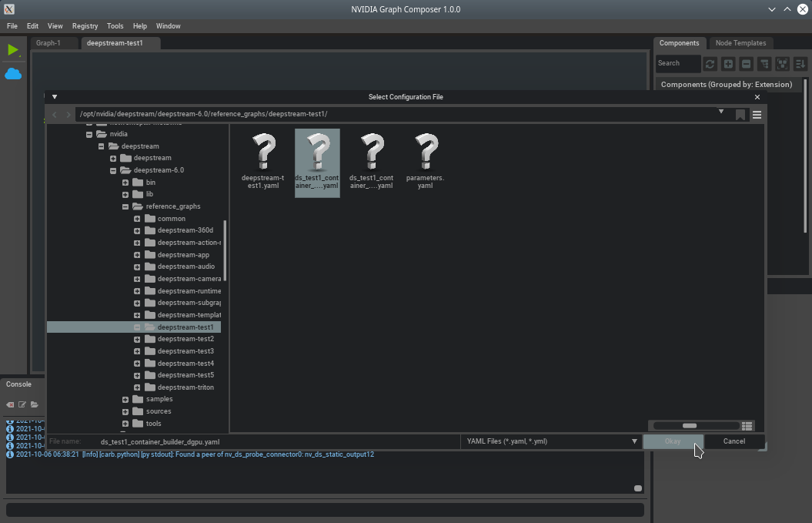This screenshot has width=812, height=523.
Task: Toggle the grid/list view button
Action: 747,426
